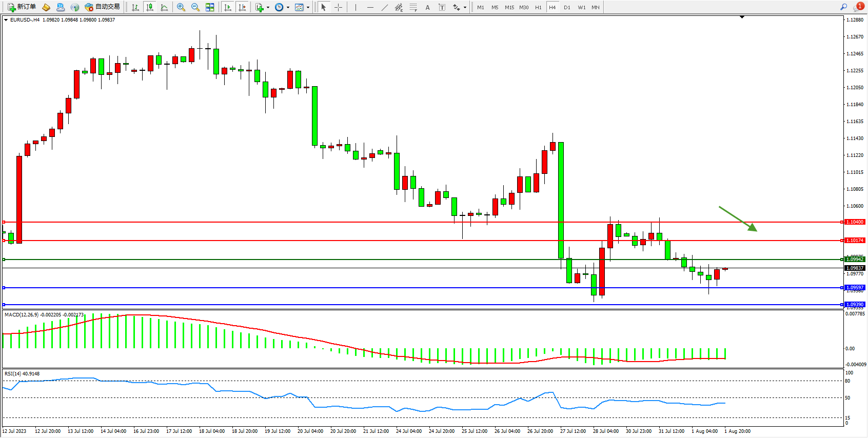Switch to the M15 timeframe
The width and height of the screenshot is (868, 438).
coord(509,7)
